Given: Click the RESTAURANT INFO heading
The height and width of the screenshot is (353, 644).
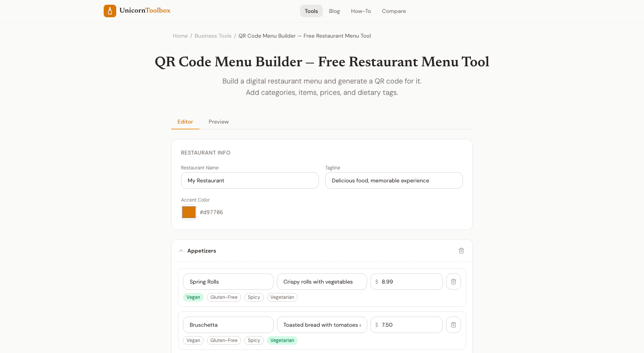Looking at the screenshot, I should coord(206,153).
